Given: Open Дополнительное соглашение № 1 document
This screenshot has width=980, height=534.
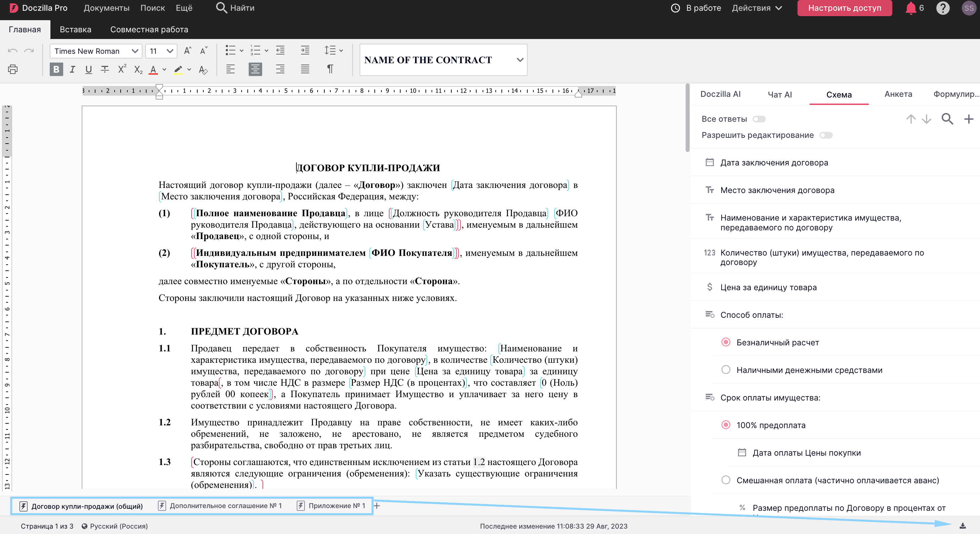Looking at the screenshot, I should [x=220, y=506].
